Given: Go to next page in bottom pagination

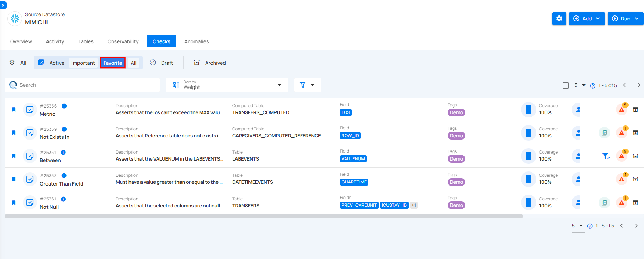Looking at the screenshot, I should point(636,226).
